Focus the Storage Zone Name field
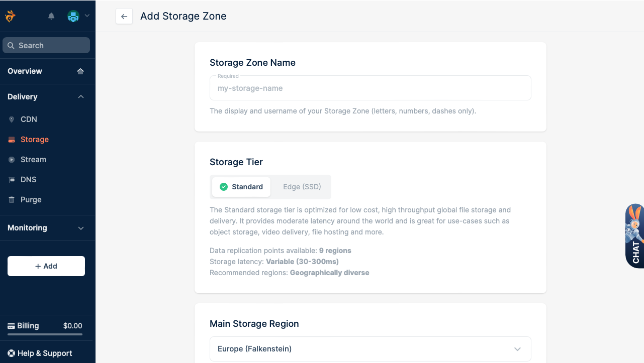Image resolution: width=644 pixels, height=363 pixels. tap(370, 88)
